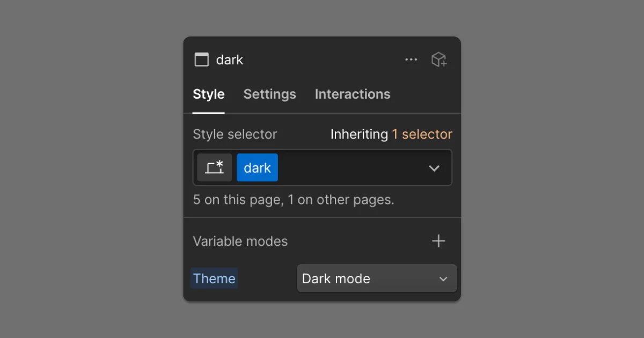Click the 1 selector inheriting link
The height and width of the screenshot is (338, 644).
(422, 134)
